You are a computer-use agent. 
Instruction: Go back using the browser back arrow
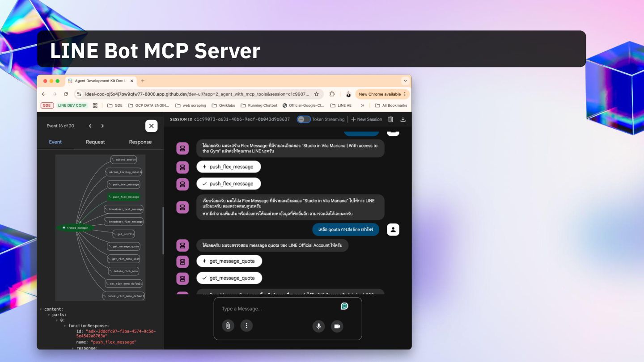tap(44, 94)
